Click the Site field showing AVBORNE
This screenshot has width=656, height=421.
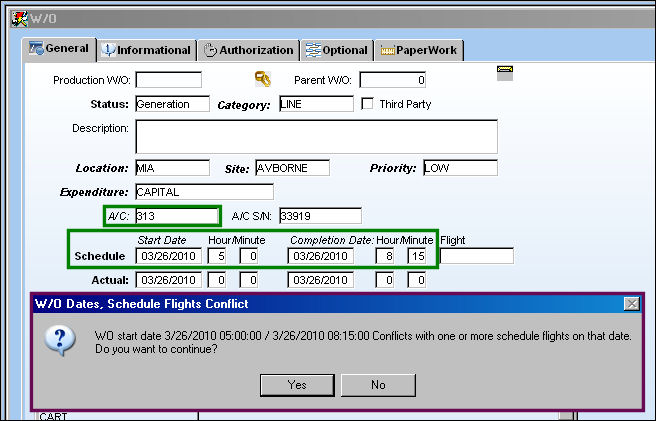click(x=292, y=168)
